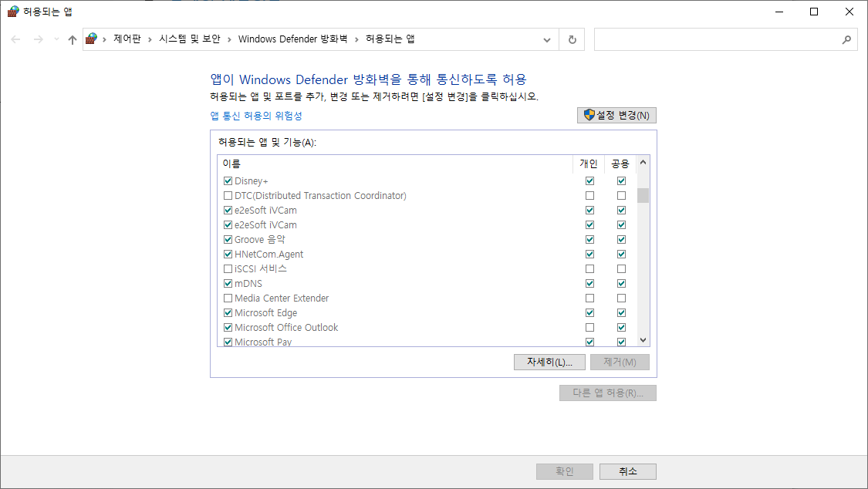Select 시스템 및 보안 breadcrumb
The height and width of the screenshot is (489, 868).
coord(189,39)
